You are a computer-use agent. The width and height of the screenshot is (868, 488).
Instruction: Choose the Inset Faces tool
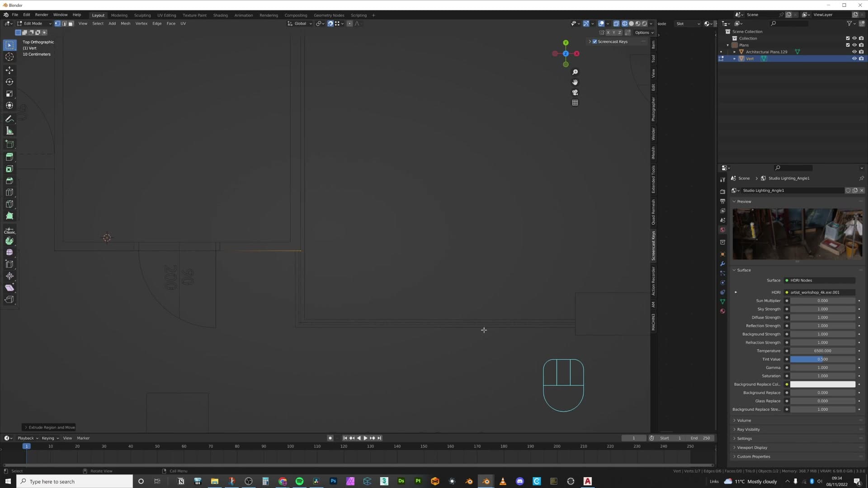click(x=9, y=169)
